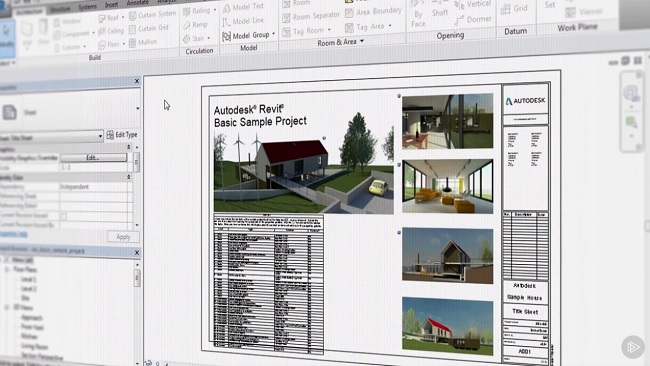The width and height of the screenshot is (650, 366).
Task: Collapse the 3D Views tree node
Action: coord(7,308)
